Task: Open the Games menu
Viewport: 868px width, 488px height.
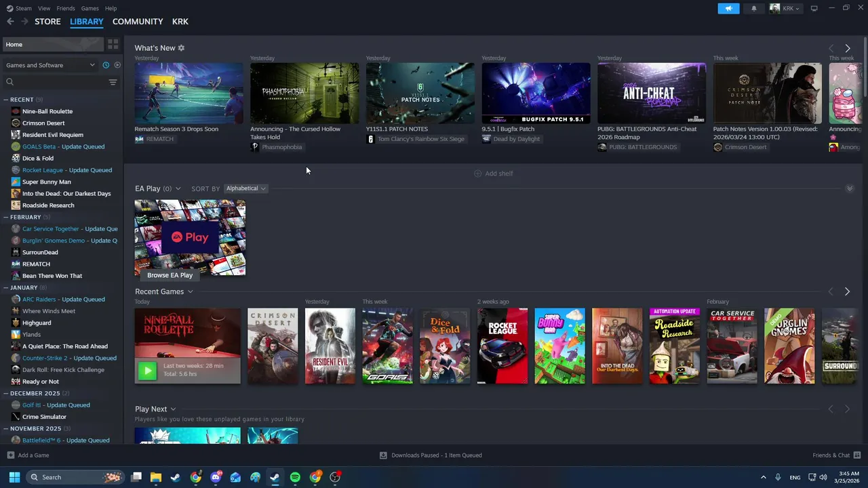Action: click(x=90, y=8)
